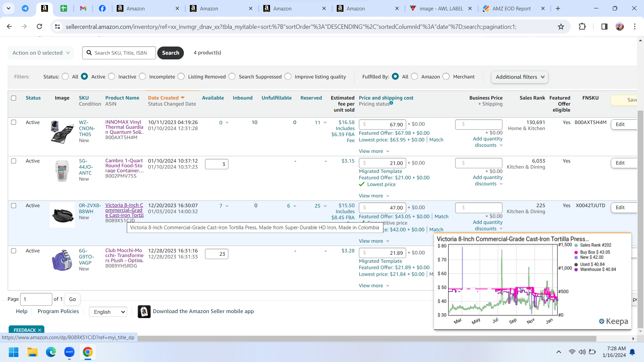
Task: Open the Chrome three-dot menu
Action: [635, 26]
